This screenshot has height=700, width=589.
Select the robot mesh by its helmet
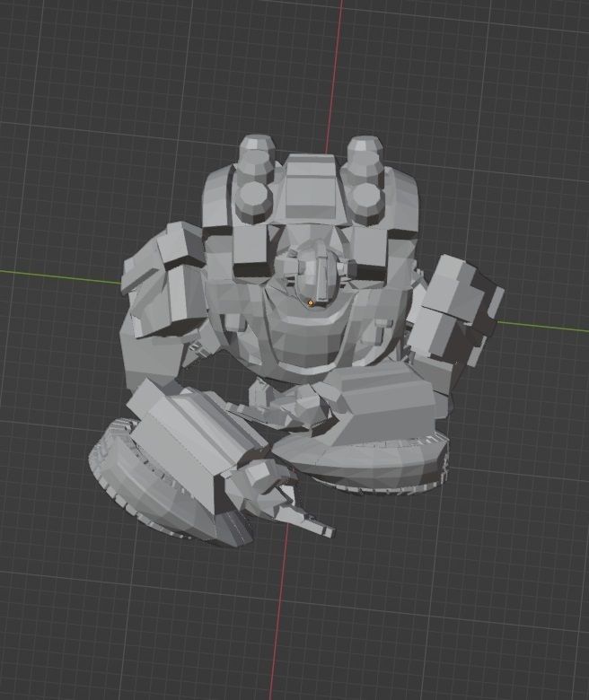318,274
